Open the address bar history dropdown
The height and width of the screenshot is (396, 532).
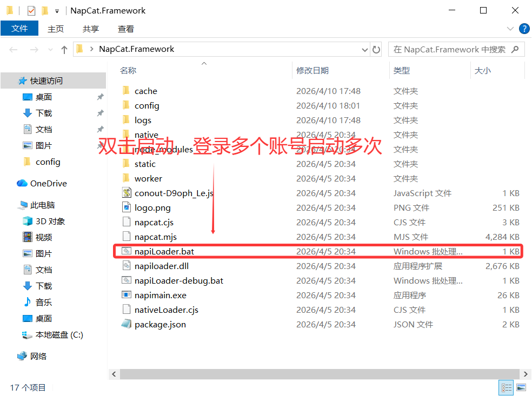click(365, 49)
